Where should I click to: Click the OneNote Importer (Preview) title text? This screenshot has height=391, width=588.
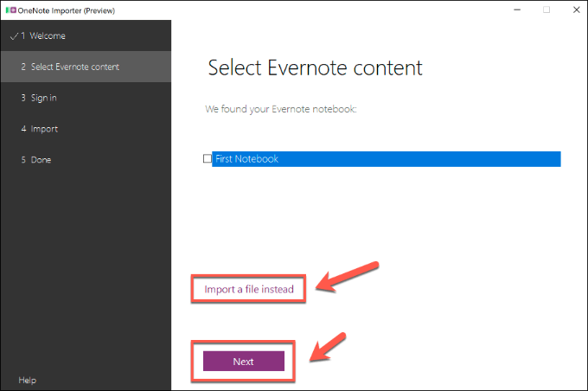click(66, 10)
